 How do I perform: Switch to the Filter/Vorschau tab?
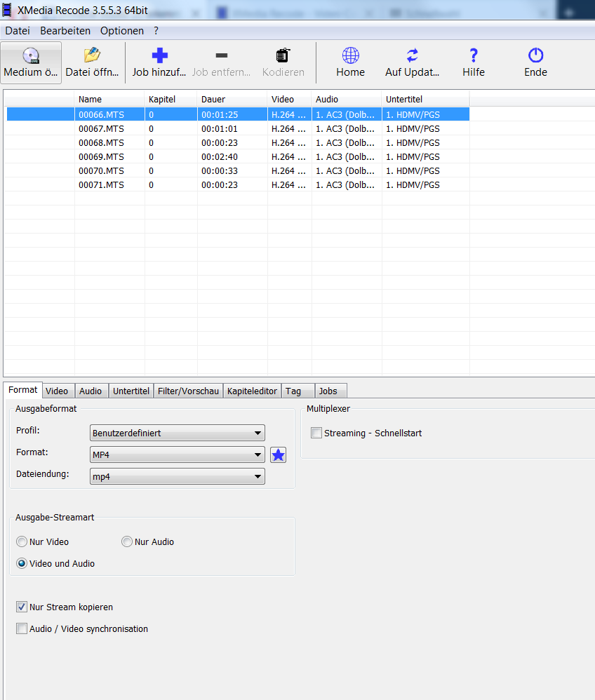click(x=188, y=391)
